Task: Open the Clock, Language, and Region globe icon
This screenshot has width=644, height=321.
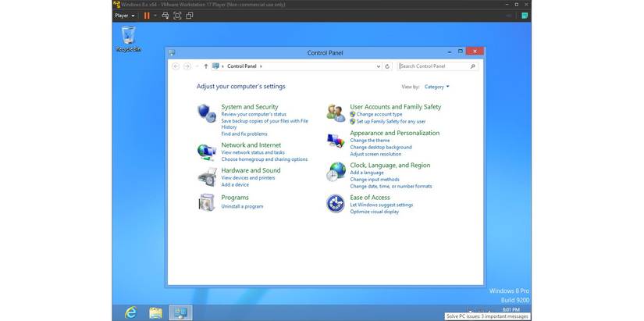Action: click(x=336, y=171)
